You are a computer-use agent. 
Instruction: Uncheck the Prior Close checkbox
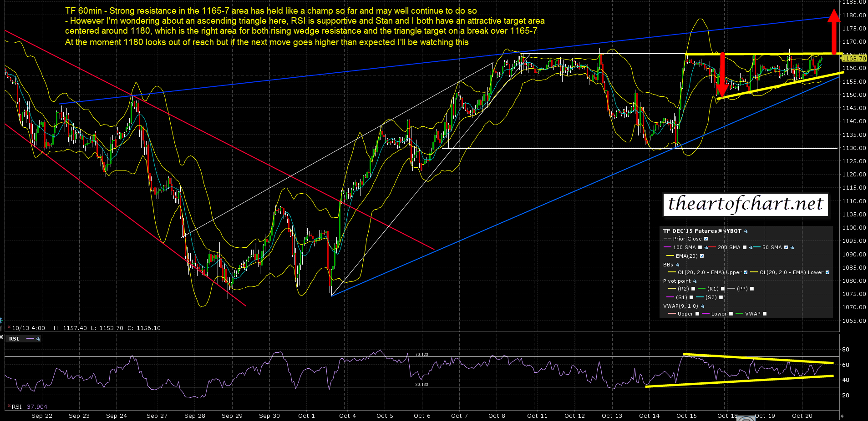click(706, 239)
